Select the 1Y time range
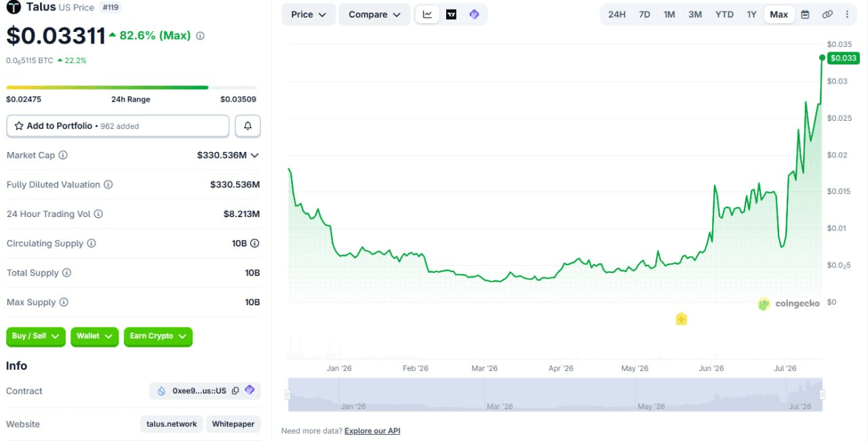Screen dimensions: 868x441 pyautogui.click(x=751, y=14)
